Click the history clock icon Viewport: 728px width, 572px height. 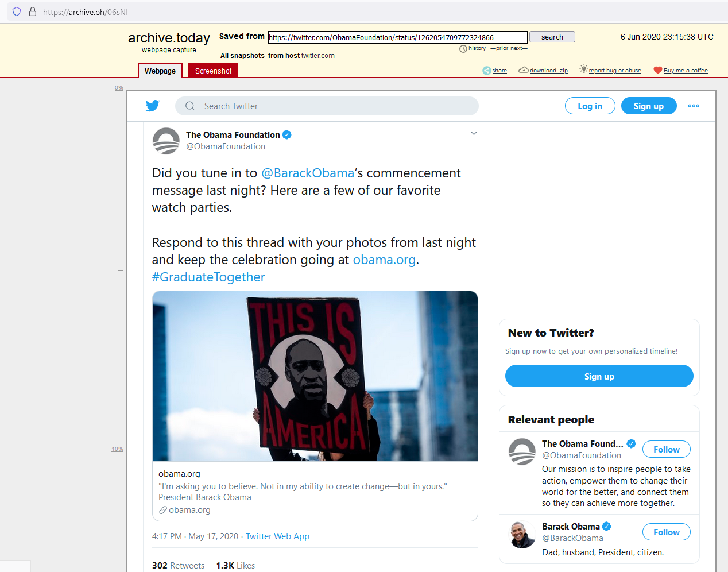pos(463,49)
